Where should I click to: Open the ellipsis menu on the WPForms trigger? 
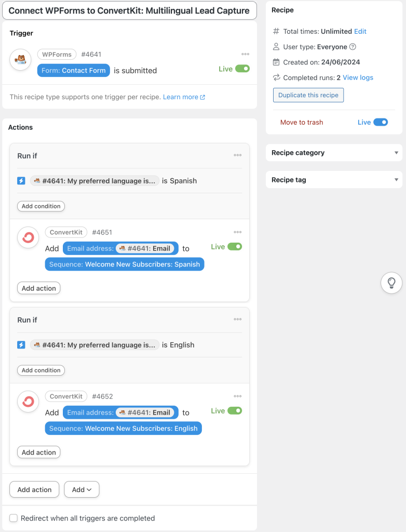246,54
